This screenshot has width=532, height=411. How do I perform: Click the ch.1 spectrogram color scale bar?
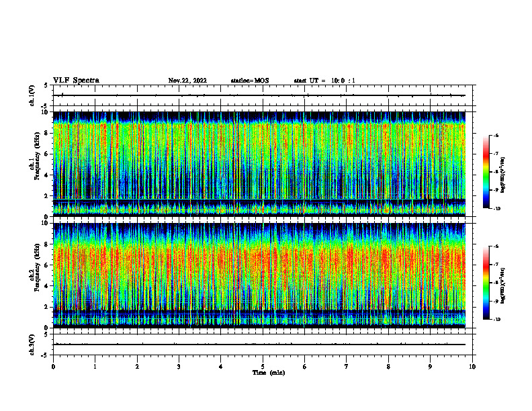pyautogui.click(x=486, y=172)
